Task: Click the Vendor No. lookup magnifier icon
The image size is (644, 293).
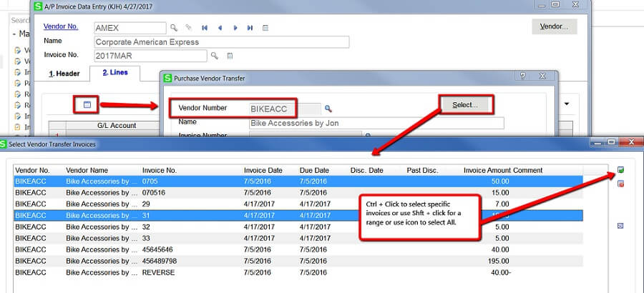Action: 174,28
